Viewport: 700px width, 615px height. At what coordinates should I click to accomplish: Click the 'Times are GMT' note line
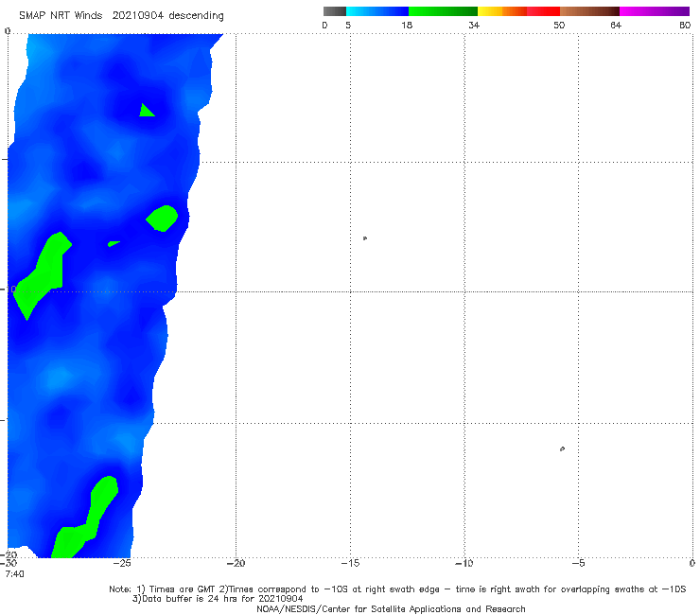click(x=397, y=589)
